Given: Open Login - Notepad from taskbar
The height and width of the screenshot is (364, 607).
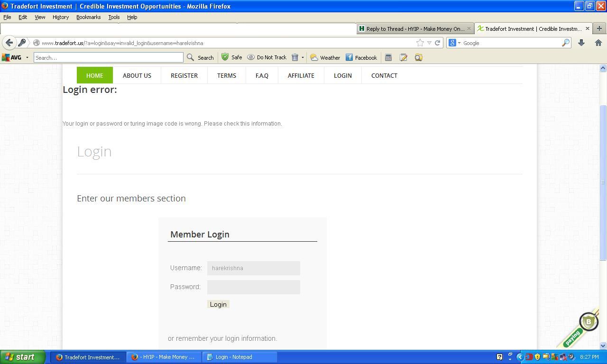Looking at the screenshot, I should [239, 357].
